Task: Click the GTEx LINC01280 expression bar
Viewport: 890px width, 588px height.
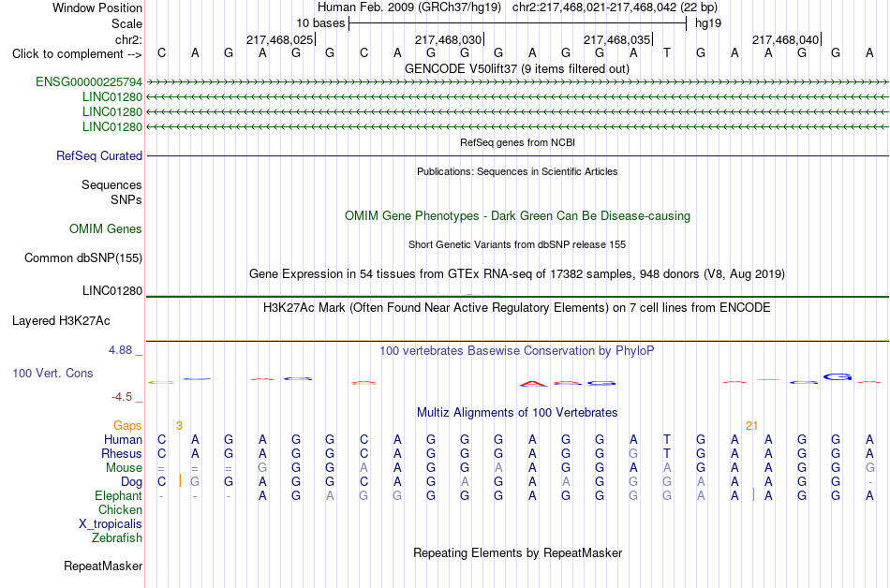Action: (x=517, y=296)
